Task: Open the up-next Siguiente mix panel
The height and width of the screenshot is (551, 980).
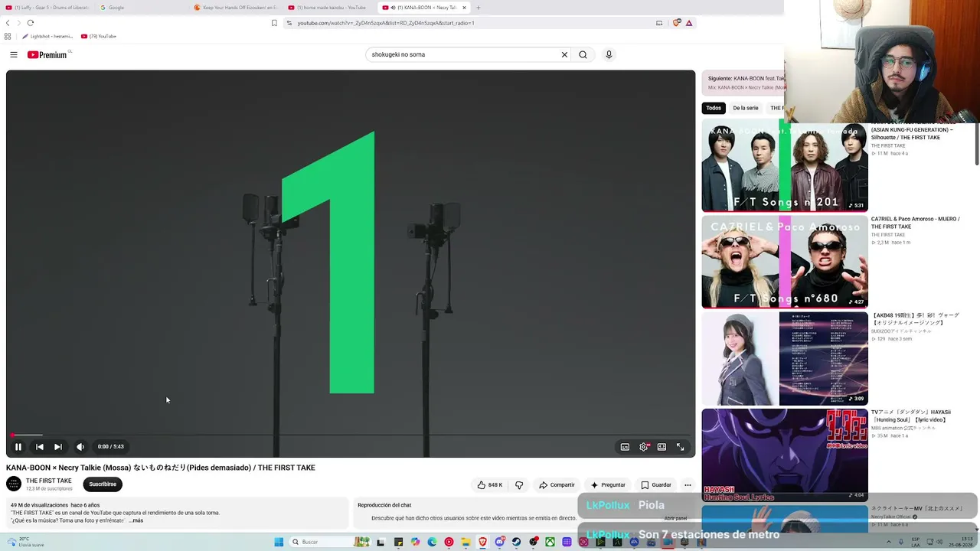Action: pos(743,83)
